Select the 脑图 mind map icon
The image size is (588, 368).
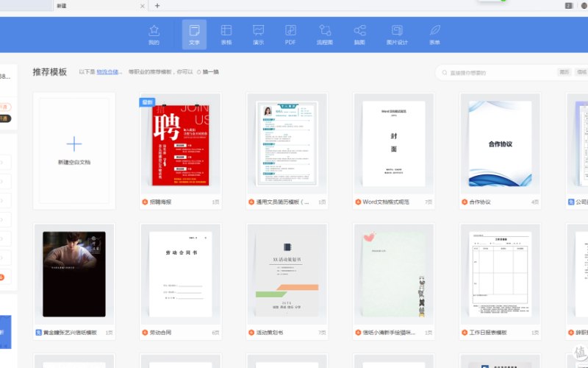click(359, 35)
